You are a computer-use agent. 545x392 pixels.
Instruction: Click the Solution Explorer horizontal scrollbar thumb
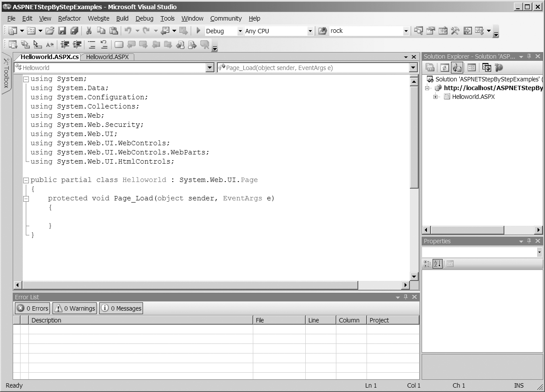[x=468, y=230]
